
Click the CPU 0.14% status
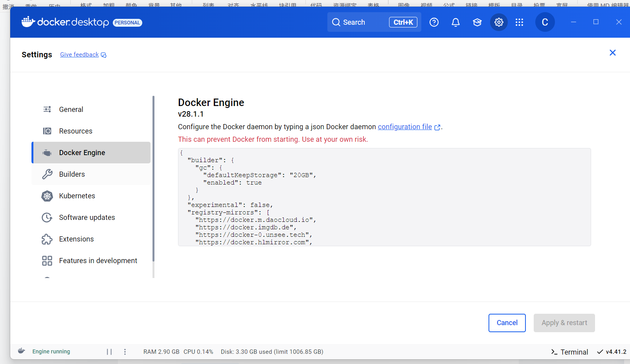(198, 352)
